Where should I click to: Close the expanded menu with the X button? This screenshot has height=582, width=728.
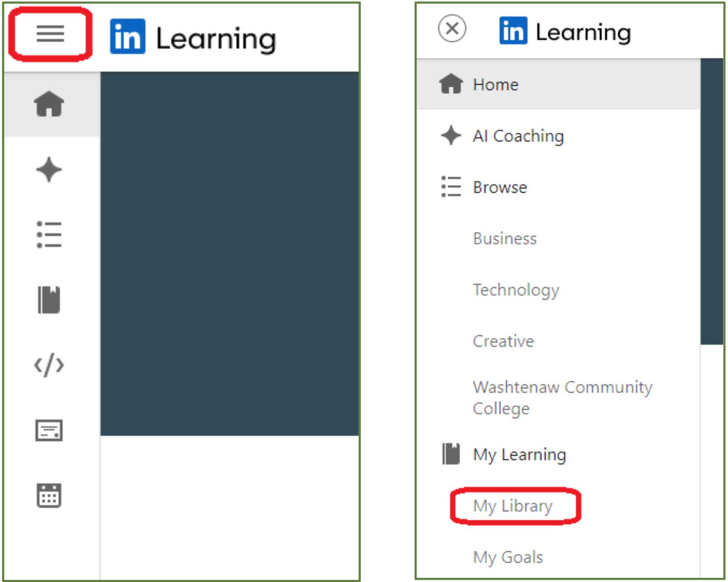[x=452, y=29]
